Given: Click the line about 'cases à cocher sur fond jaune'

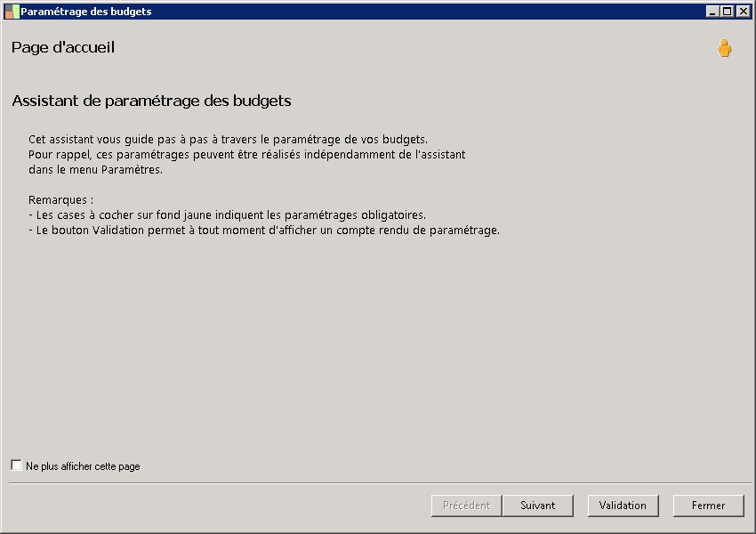Looking at the screenshot, I should point(227,215).
